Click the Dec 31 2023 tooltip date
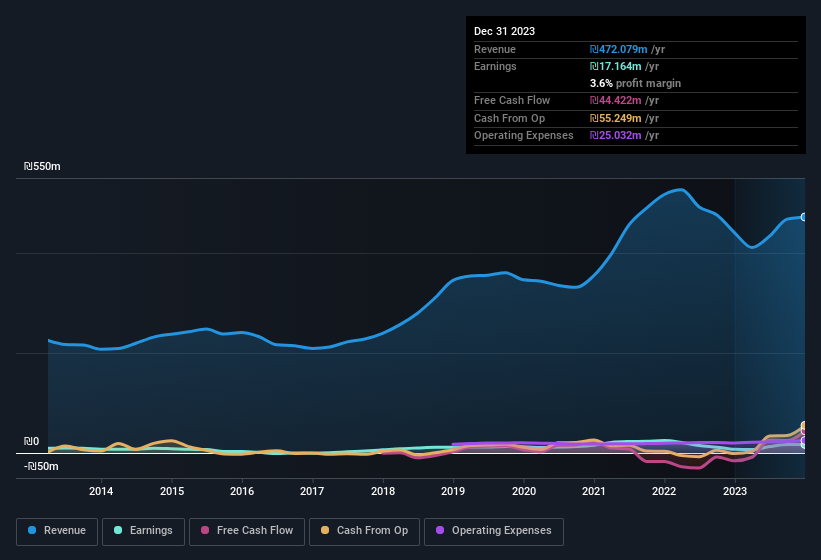Viewport: 821px width, 560px height. [504, 31]
